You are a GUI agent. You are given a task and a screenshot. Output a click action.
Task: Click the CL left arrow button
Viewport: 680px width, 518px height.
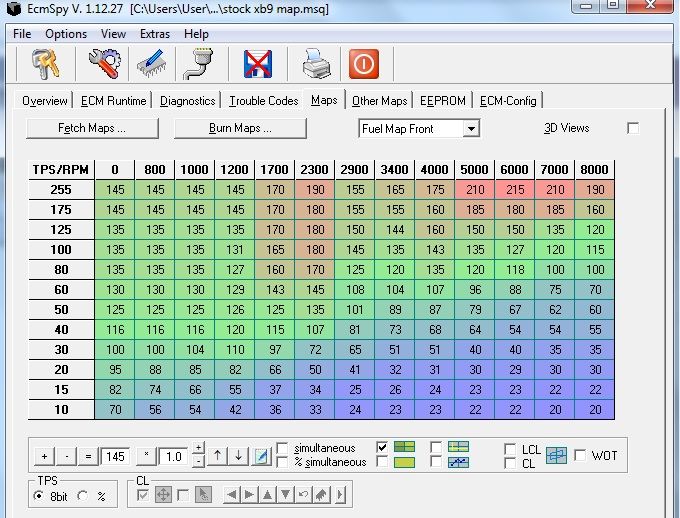point(232,495)
